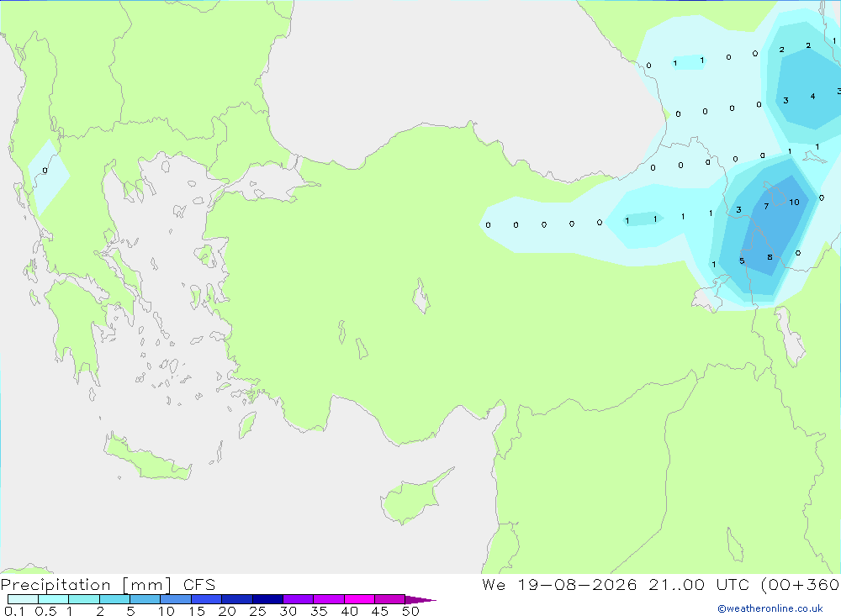Click the '0.1' legend scale label
841x616 pixels.
[14, 611]
